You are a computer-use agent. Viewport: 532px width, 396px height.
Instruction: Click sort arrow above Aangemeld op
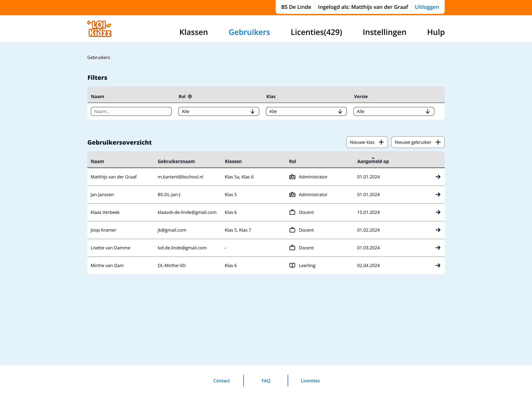pos(373,158)
